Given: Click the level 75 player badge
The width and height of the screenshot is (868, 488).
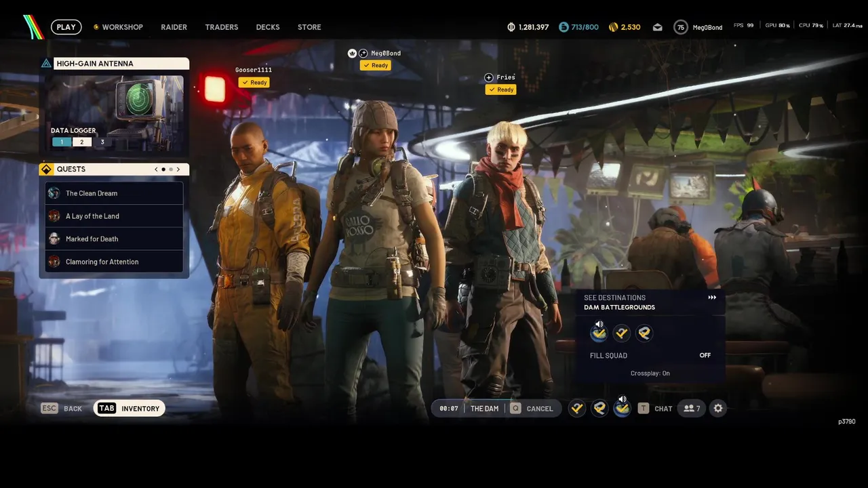Looking at the screenshot, I should 681,27.
